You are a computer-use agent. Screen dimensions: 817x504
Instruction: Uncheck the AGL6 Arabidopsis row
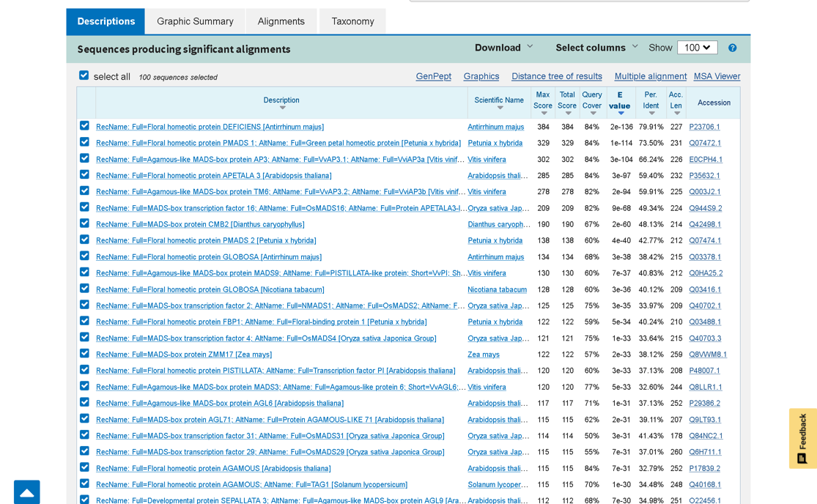[x=84, y=402]
